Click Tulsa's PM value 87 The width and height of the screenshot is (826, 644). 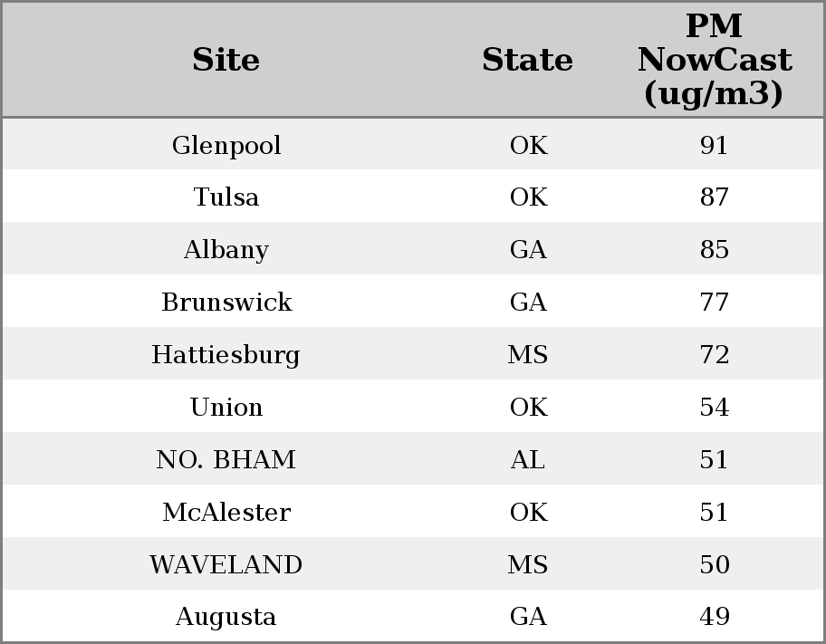715,197
